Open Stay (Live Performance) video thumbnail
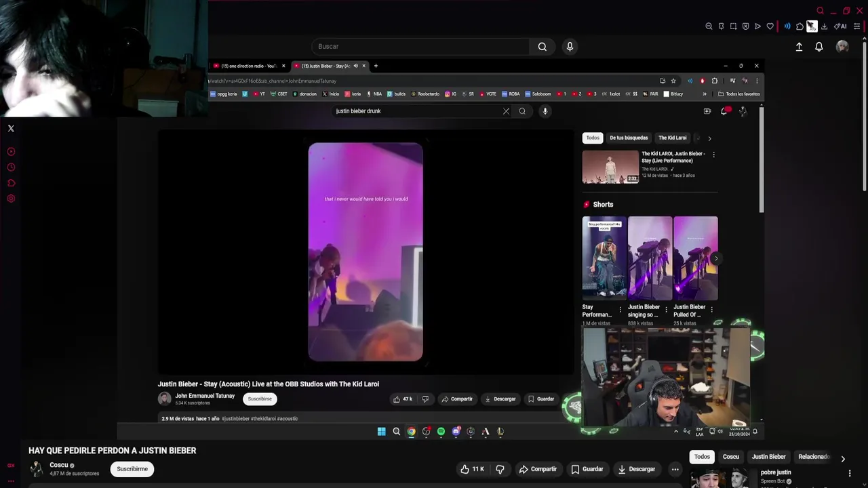Viewport: 868px width, 488px height. (610, 167)
